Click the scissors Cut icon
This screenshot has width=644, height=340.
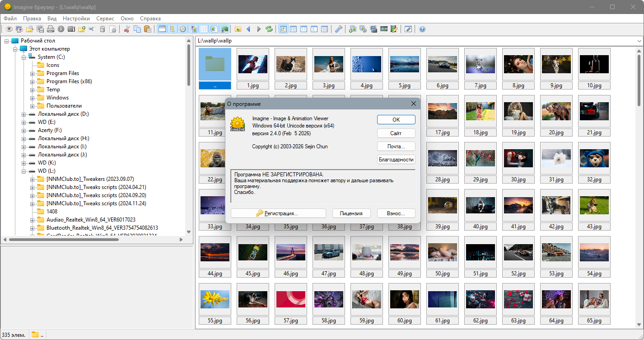127,29
